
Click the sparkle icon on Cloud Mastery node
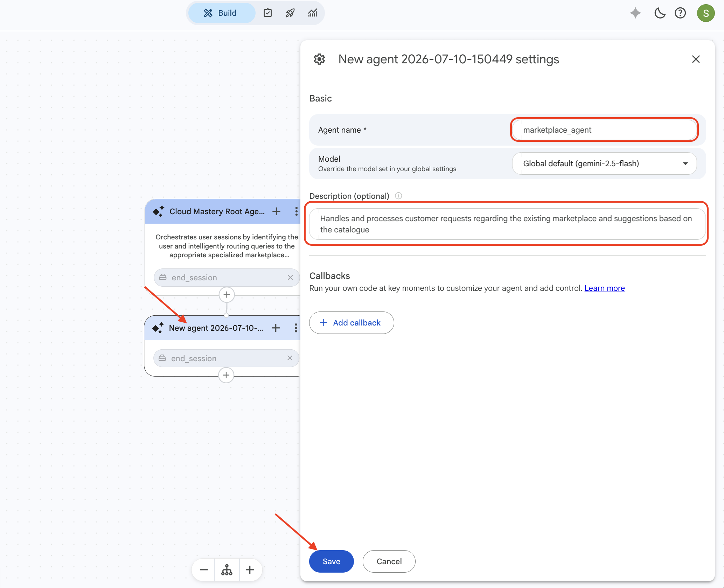tap(159, 211)
